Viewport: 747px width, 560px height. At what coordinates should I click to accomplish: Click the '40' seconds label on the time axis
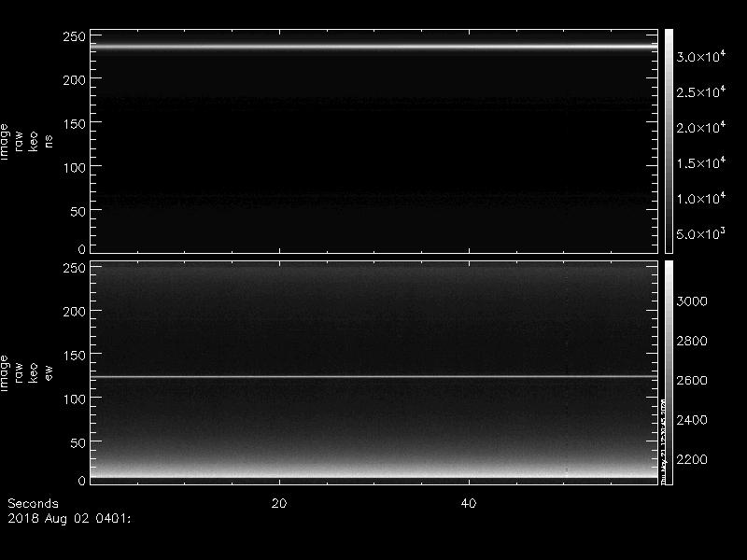tap(469, 503)
